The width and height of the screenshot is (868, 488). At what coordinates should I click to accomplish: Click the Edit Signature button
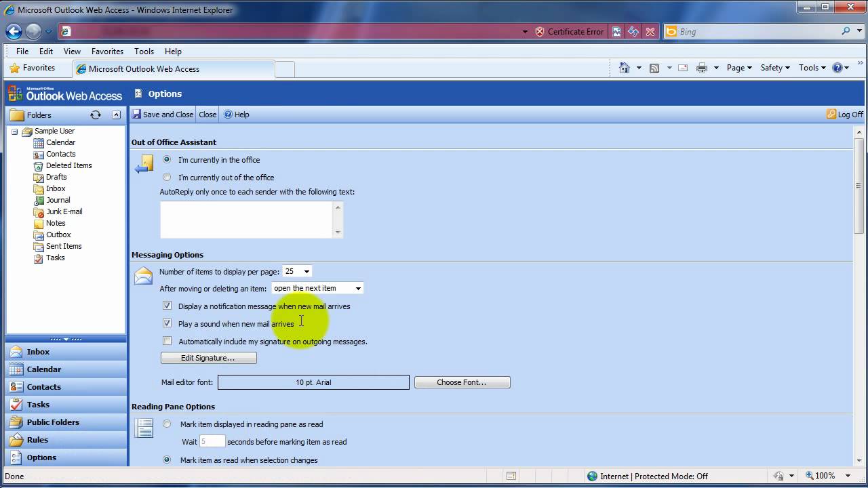(208, 358)
